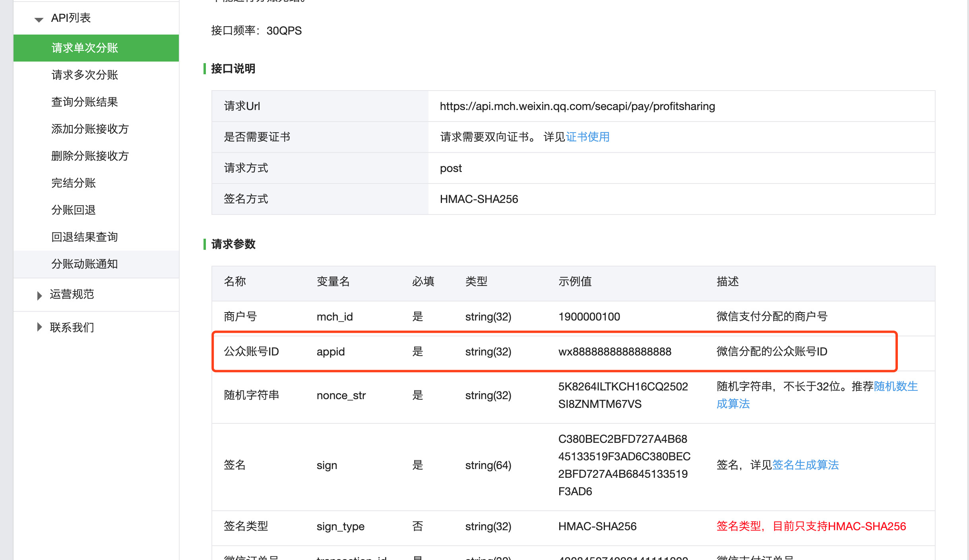Go to 查询分账结果 page

(x=85, y=102)
